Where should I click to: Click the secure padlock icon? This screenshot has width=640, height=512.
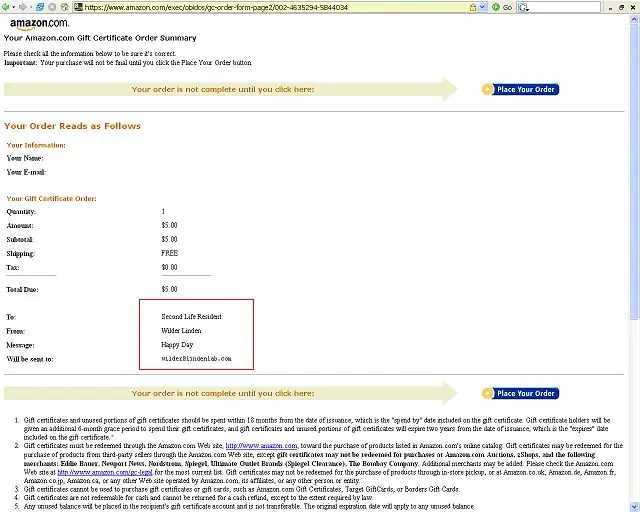(473, 7)
